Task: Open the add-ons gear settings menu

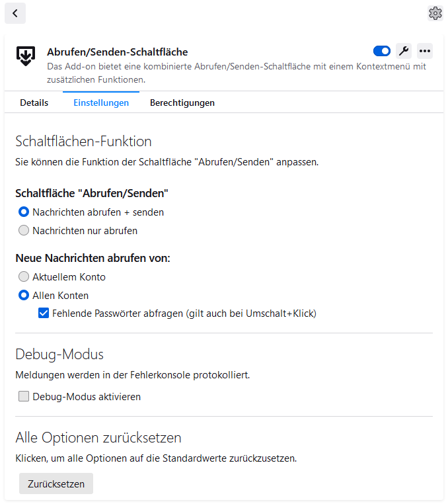Action: (x=435, y=13)
